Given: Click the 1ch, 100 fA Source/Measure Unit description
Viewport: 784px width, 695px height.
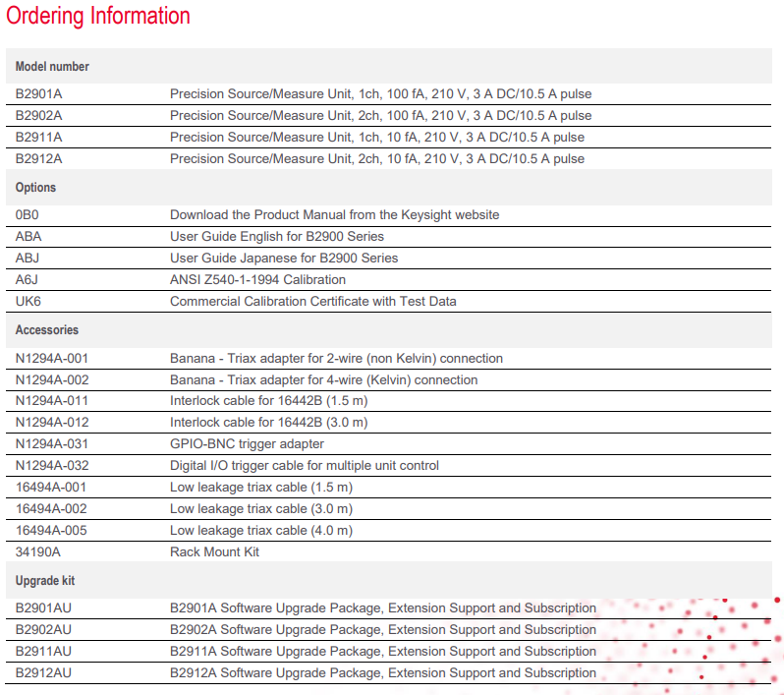Looking at the screenshot, I should 380,94.
